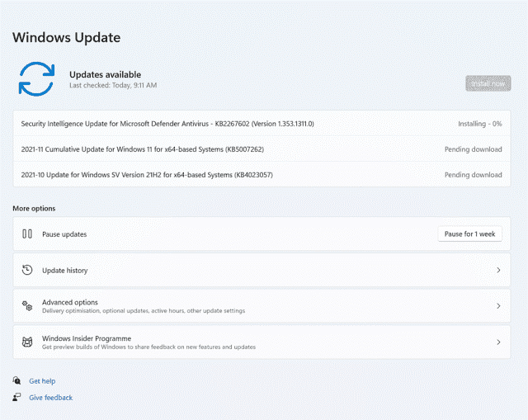Open the Update history label

click(x=65, y=271)
